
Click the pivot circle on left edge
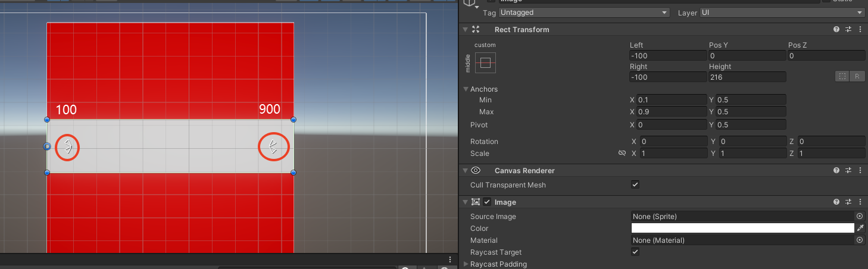(x=47, y=146)
